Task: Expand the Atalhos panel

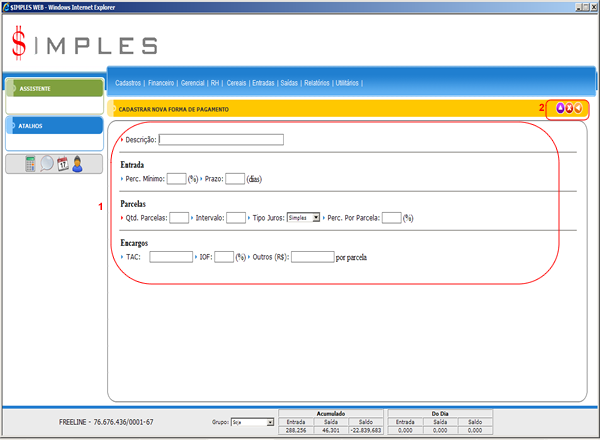Action: click(x=53, y=126)
